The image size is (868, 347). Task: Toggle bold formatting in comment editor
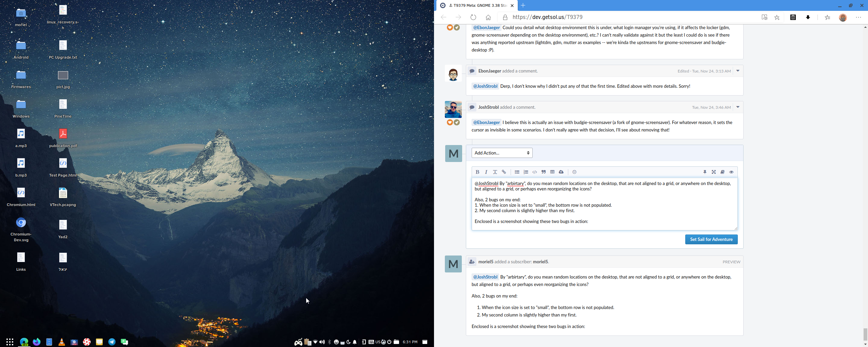pyautogui.click(x=477, y=172)
